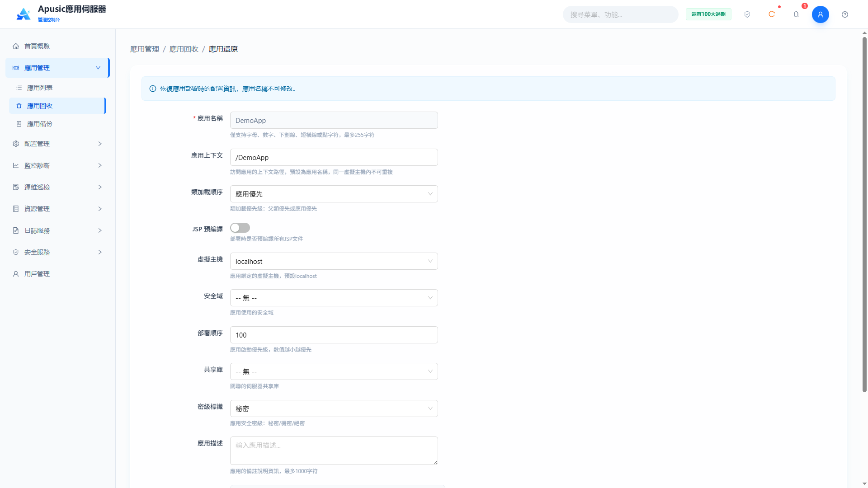Go to 應用回收 breadcrumb link

click(184, 49)
